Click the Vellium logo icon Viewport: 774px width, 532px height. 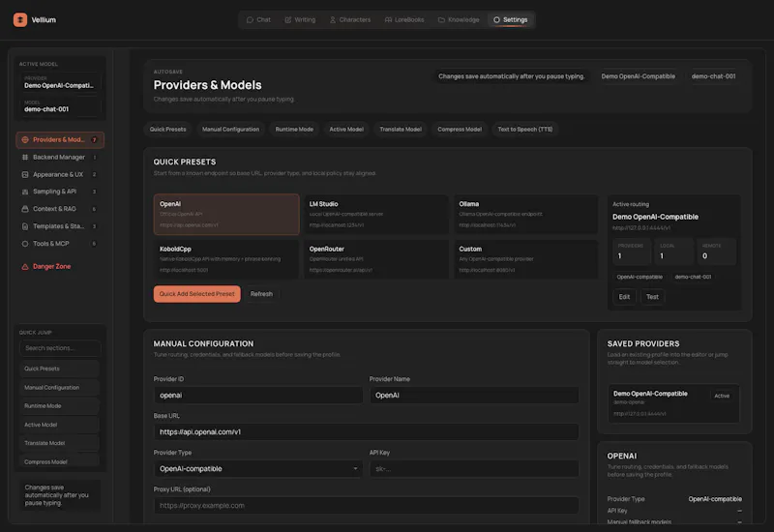[x=20, y=19]
